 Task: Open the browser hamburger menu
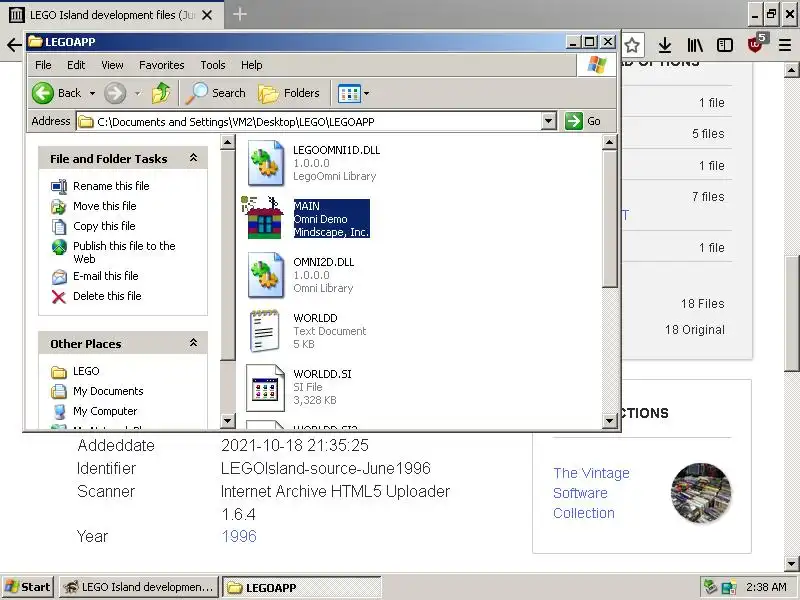coord(785,45)
